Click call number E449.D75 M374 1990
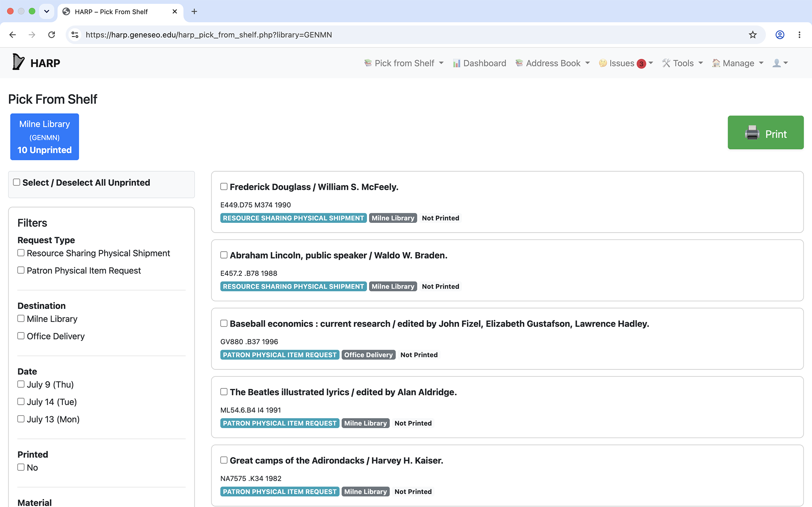This screenshot has width=812, height=507. tap(256, 205)
